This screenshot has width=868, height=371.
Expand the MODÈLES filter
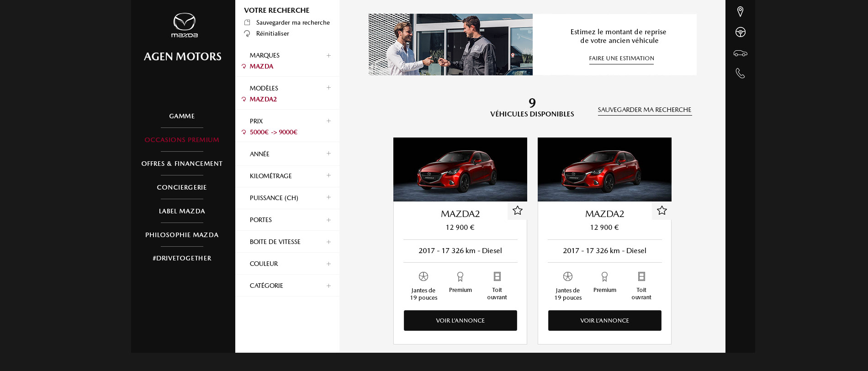(x=328, y=88)
